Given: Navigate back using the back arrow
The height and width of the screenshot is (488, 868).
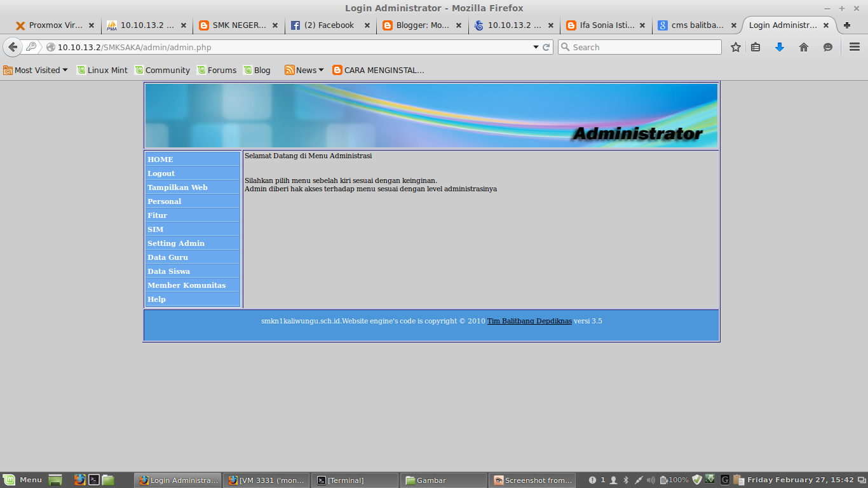Looking at the screenshot, I should coord(13,46).
